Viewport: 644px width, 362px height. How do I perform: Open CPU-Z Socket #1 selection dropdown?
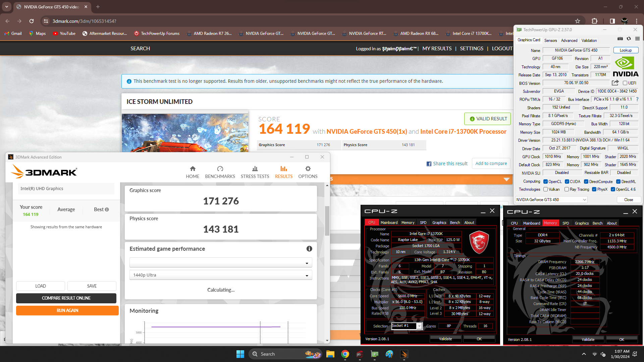click(x=407, y=326)
